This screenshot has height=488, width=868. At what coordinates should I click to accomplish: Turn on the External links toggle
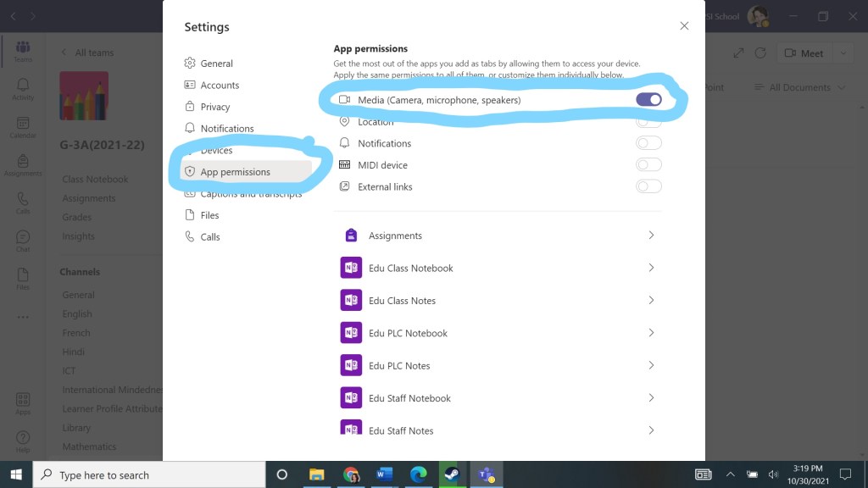click(x=648, y=186)
